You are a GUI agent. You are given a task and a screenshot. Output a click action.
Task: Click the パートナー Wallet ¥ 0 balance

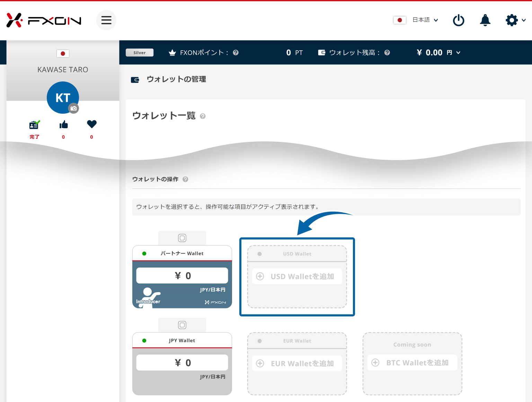coord(182,276)
